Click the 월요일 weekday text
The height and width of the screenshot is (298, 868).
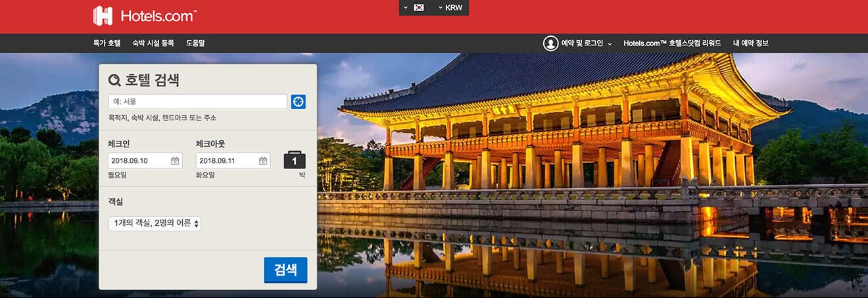[x=117, y=175]
